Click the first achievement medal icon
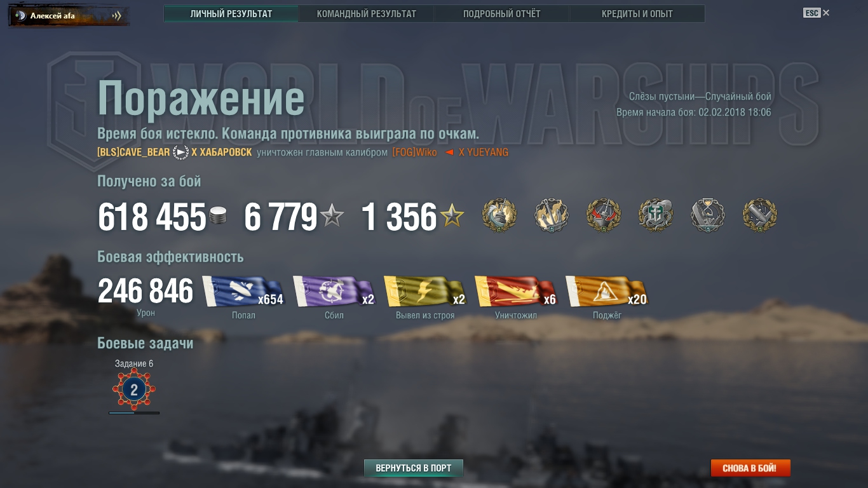Viewport: 868px width, 488px height. (499, 215)
